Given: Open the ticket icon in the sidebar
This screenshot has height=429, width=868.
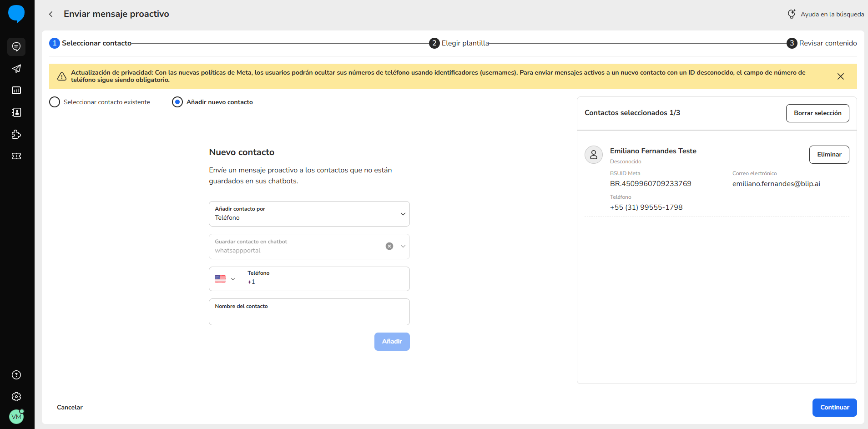Looking at the screenshot, I should pyautogui.click(x=16, y=156).
